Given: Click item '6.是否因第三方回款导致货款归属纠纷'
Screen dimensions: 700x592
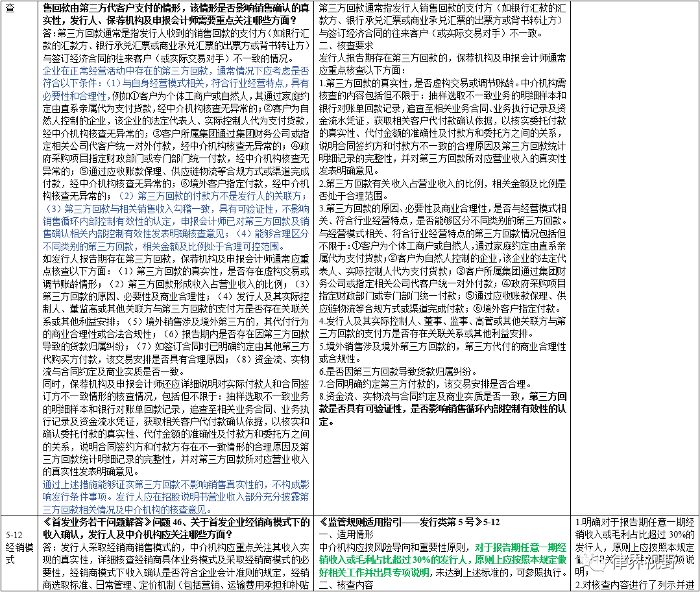Looking at the screenshot, I should (398, 371).
